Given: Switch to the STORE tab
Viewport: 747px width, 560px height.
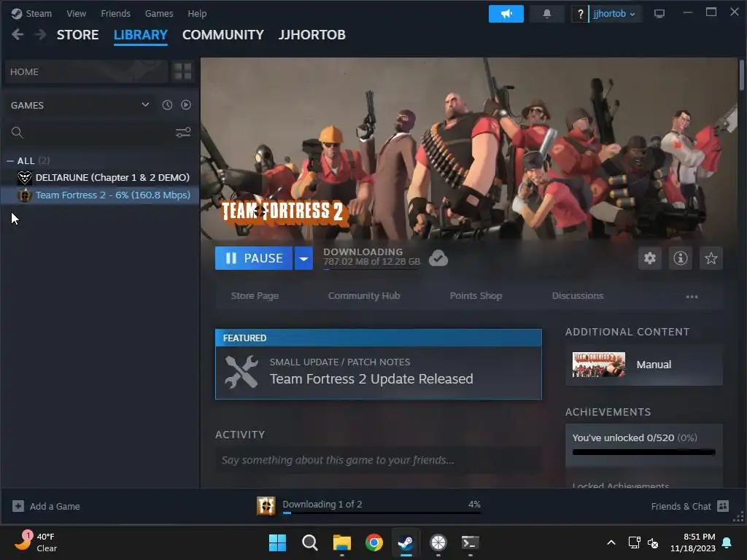Looking at the screenshot, I should coord(77,35).
